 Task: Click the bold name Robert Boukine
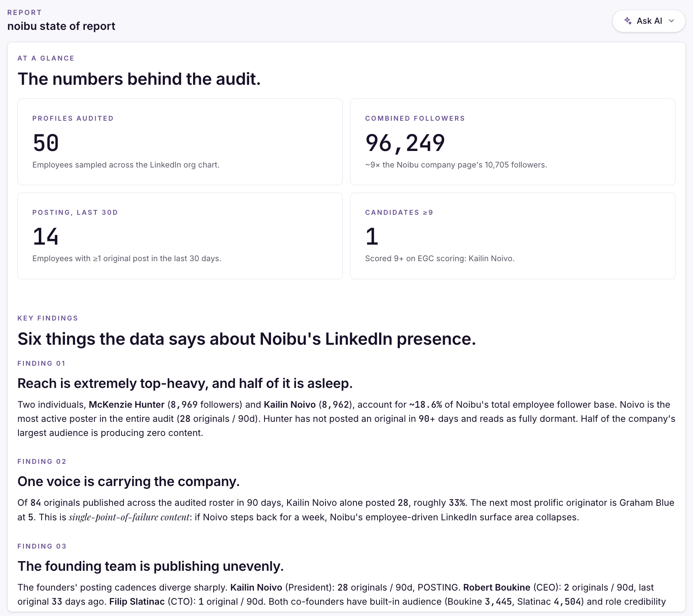click(497, 587)
